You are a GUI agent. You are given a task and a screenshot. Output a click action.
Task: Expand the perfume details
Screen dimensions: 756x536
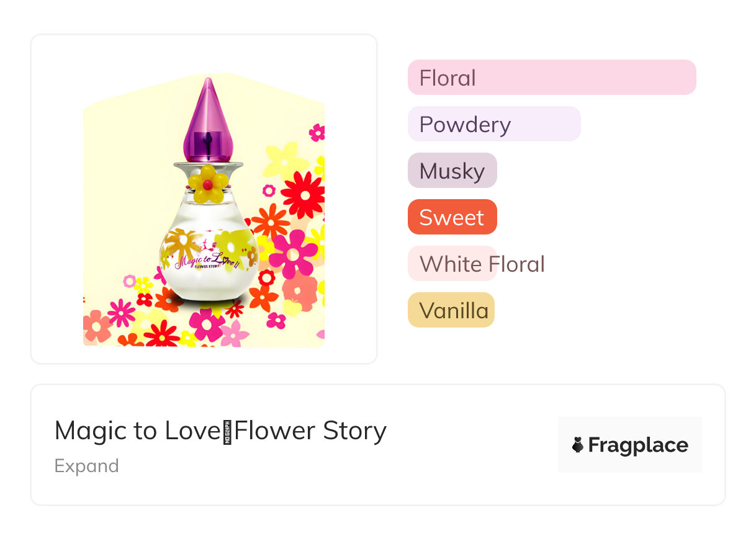tap(86, 466)
